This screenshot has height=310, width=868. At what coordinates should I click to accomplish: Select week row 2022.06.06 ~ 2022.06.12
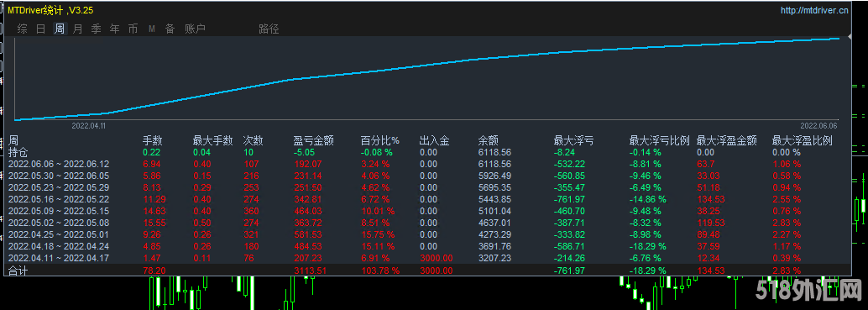coord(60,164)
